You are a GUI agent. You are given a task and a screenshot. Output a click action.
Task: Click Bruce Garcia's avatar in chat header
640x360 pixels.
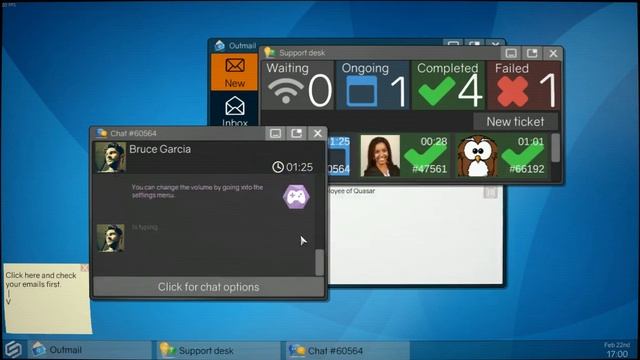pyautogui.click(x=110, y=157)
